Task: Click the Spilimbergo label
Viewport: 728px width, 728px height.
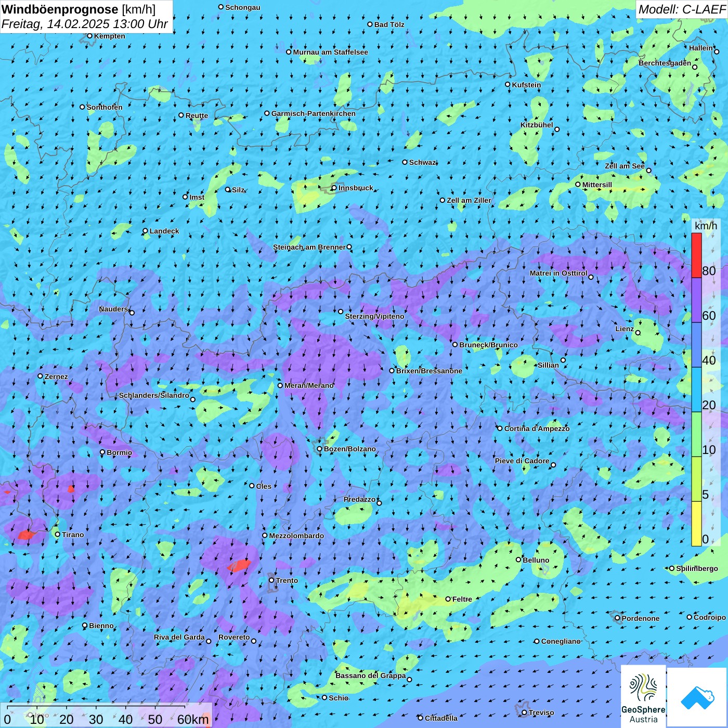Action: [x=697, y=568]
